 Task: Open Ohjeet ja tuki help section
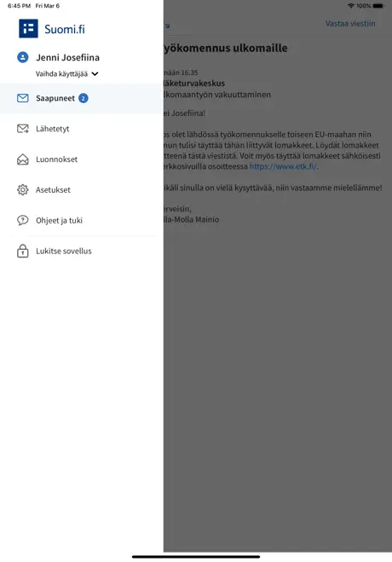(82, 220)
